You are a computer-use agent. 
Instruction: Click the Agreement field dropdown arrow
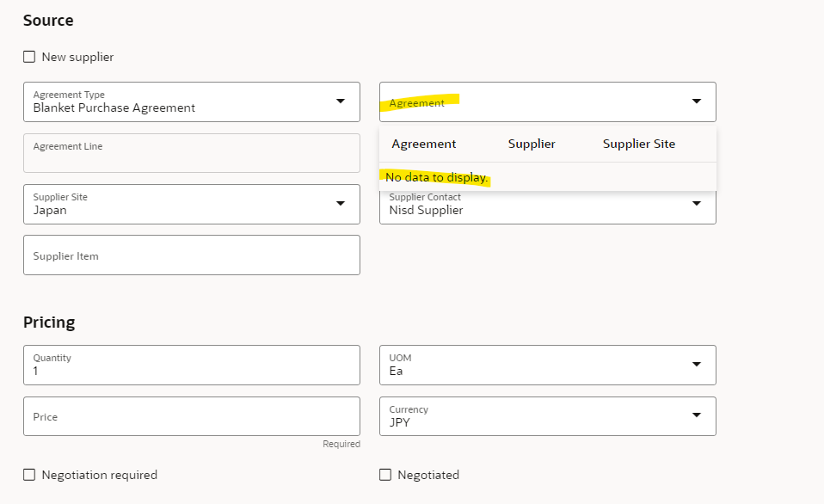click(697, 101)
